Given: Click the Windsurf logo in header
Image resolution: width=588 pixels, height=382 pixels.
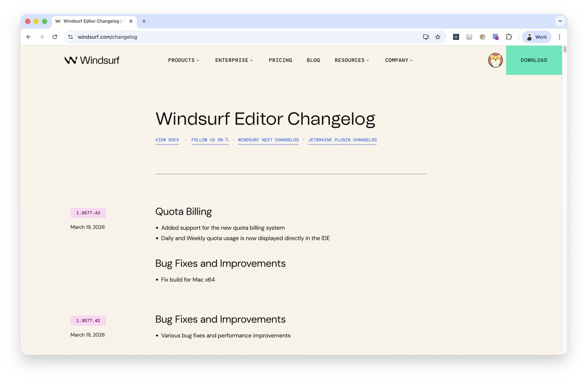Looking at the screenshot, I should point(92,60).
